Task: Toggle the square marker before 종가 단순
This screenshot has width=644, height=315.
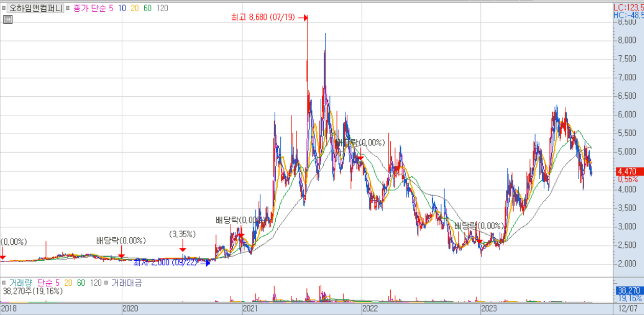Action: point(68,8)
